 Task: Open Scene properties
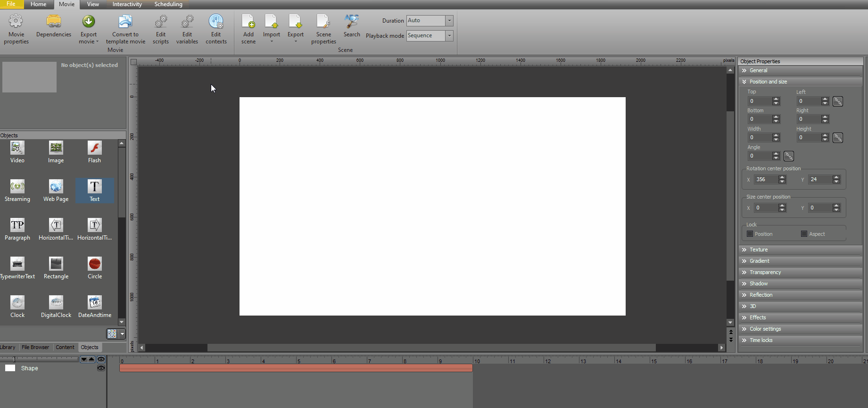323,29
